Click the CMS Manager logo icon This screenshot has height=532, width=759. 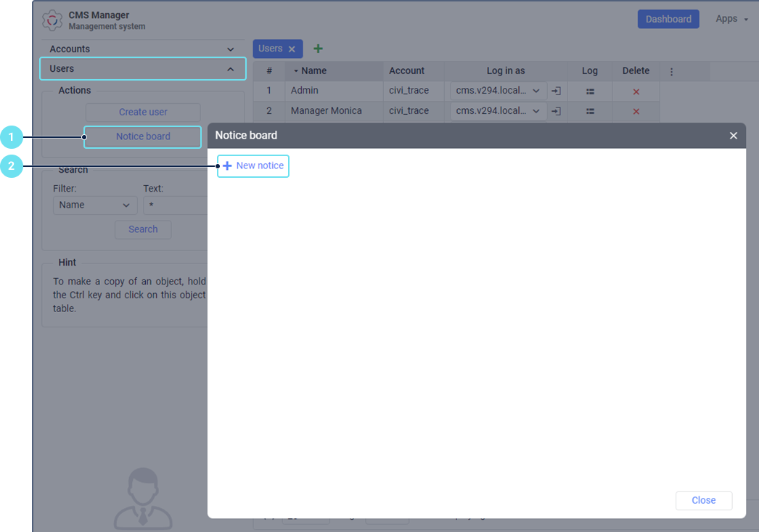52,20
